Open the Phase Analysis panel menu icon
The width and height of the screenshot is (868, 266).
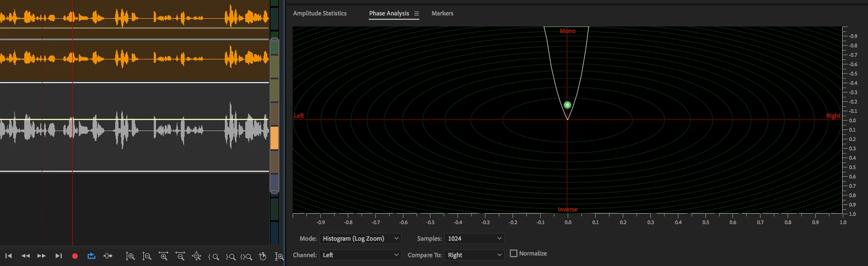[x=417, y=13]
